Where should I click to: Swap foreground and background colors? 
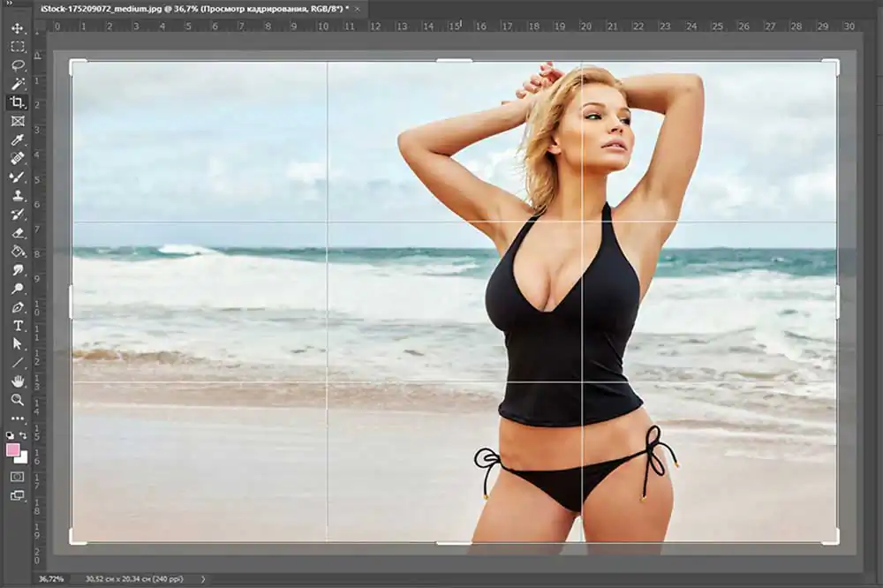(x=24, y=436)
